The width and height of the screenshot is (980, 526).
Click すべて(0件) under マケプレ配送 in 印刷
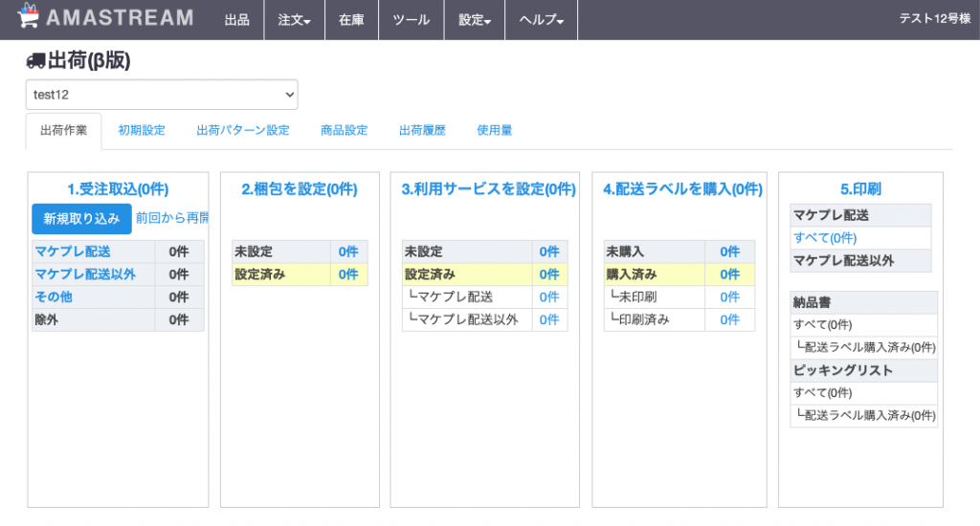click(x=825, y=238)
